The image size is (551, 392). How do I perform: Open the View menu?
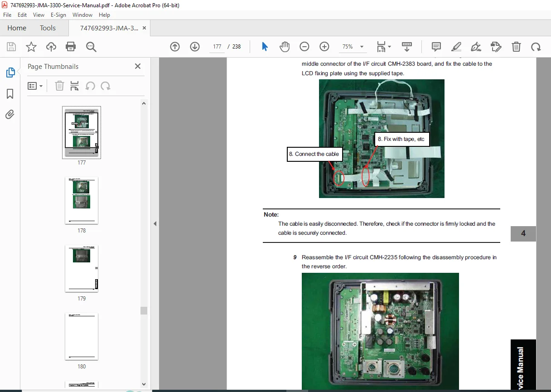click(39, 15)
